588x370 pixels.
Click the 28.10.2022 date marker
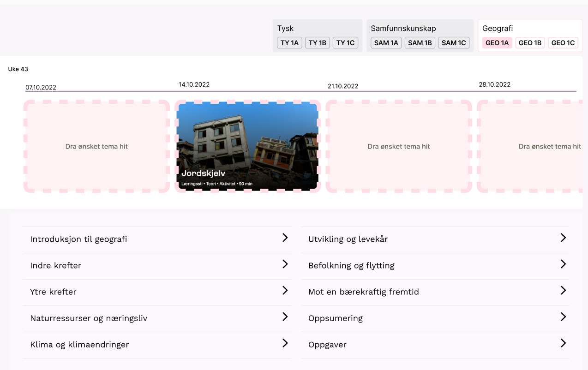[x=495, y=84]
